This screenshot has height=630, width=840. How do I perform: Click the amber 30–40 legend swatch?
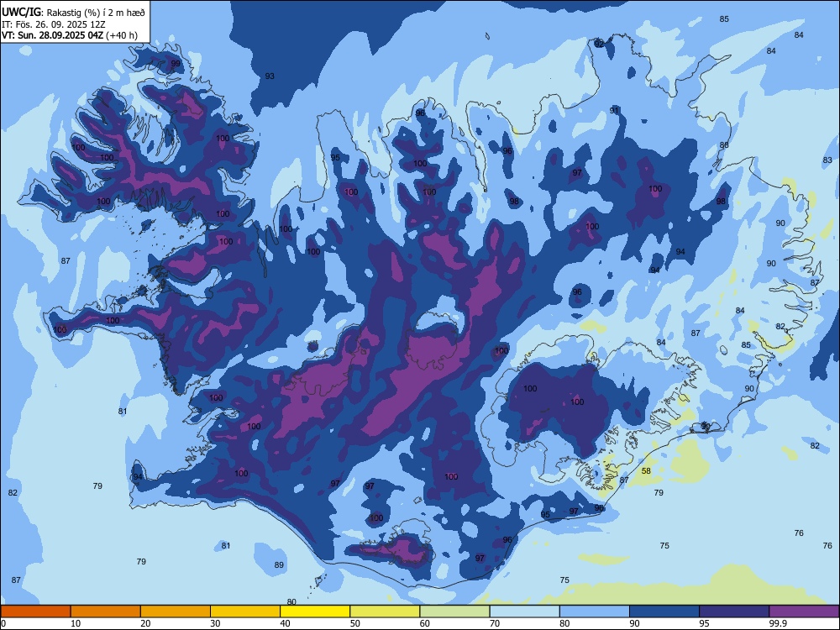click(245, 612)
